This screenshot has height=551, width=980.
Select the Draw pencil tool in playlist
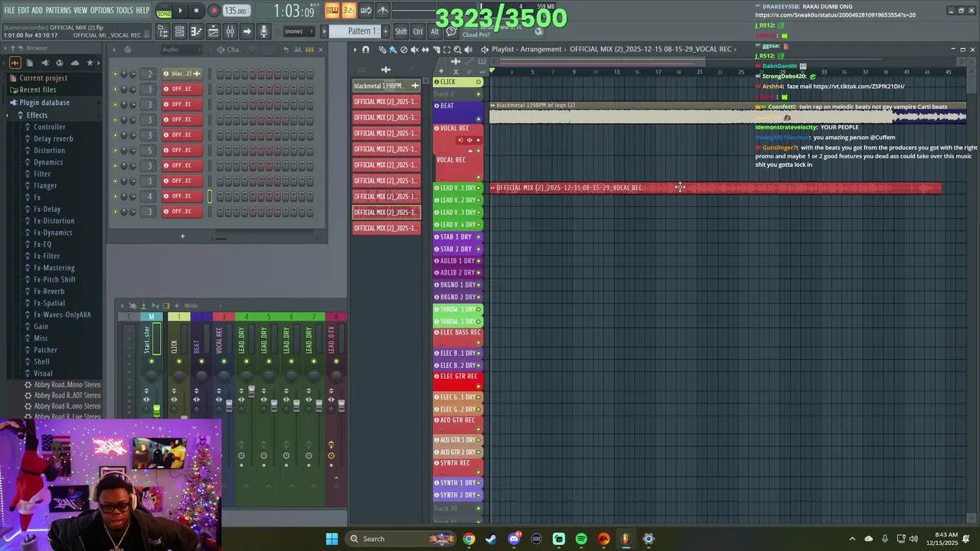click(x=382, y=50)
